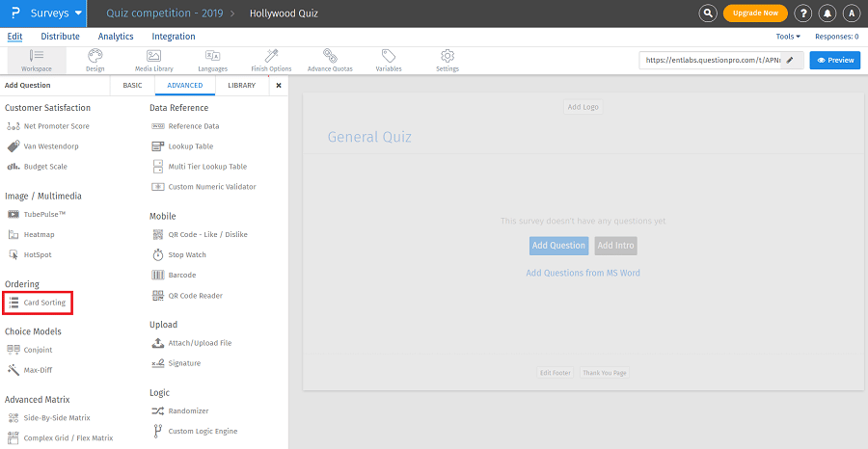Click the Add Logo button
This screenshot has height=449, width=868.
(583, 107)
